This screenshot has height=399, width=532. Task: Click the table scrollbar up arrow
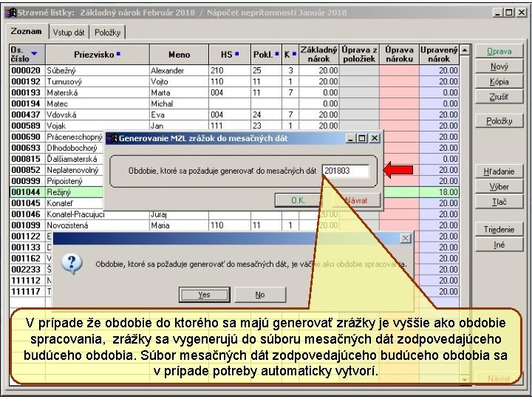click(x=465, y=50)
